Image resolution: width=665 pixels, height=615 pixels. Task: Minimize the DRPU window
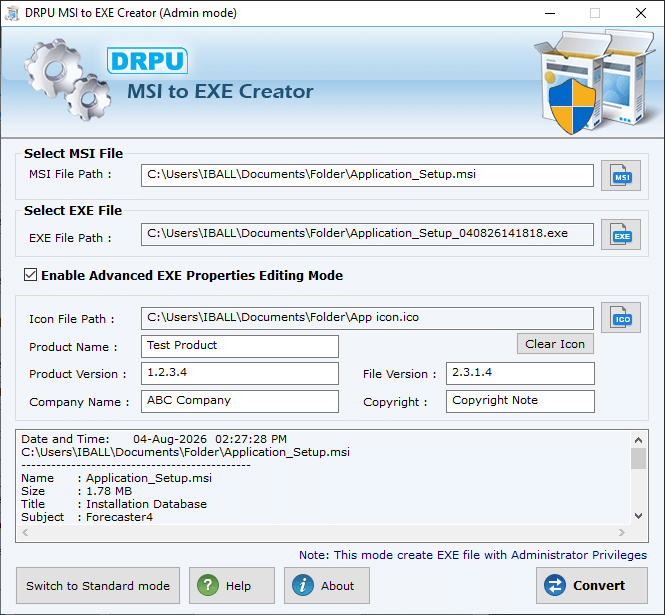coord(550,13)
